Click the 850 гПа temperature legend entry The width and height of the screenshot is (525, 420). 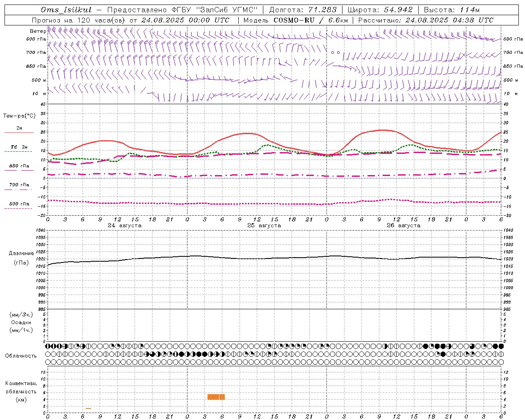pyautogui.click(x=19, y=166)
